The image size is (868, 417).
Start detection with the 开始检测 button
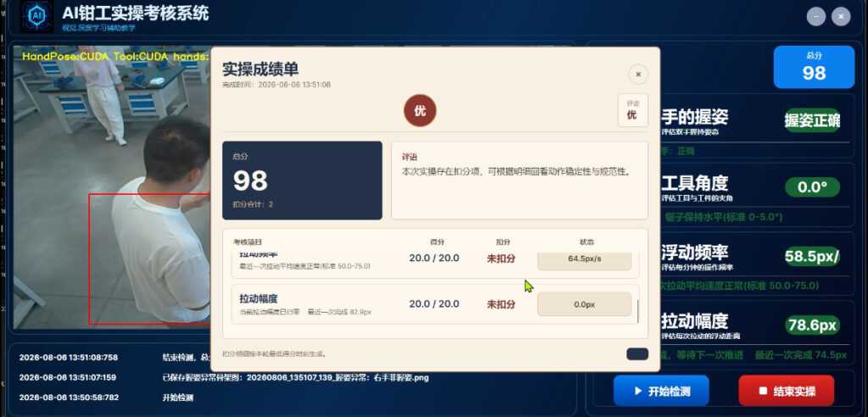[x=661, y=391]
